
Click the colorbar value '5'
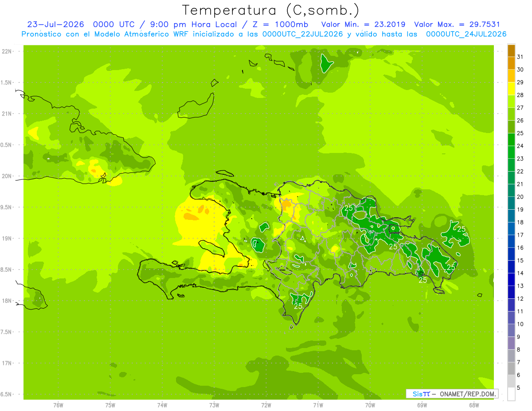519,388
